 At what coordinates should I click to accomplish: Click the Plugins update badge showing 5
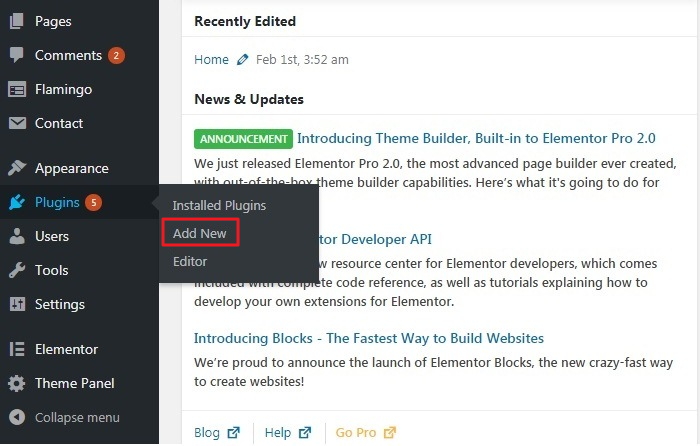[x=93, y=202]
